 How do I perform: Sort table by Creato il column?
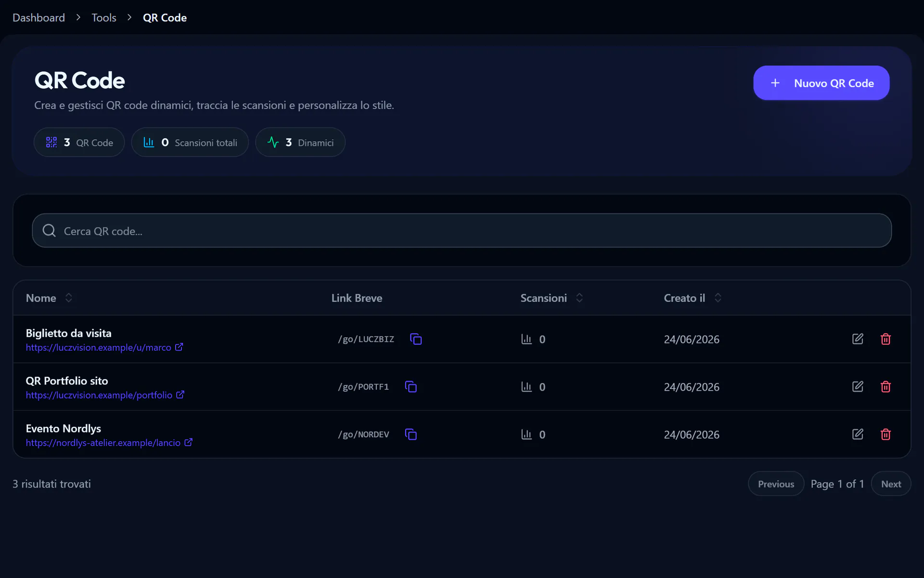[x=693, y=298]
